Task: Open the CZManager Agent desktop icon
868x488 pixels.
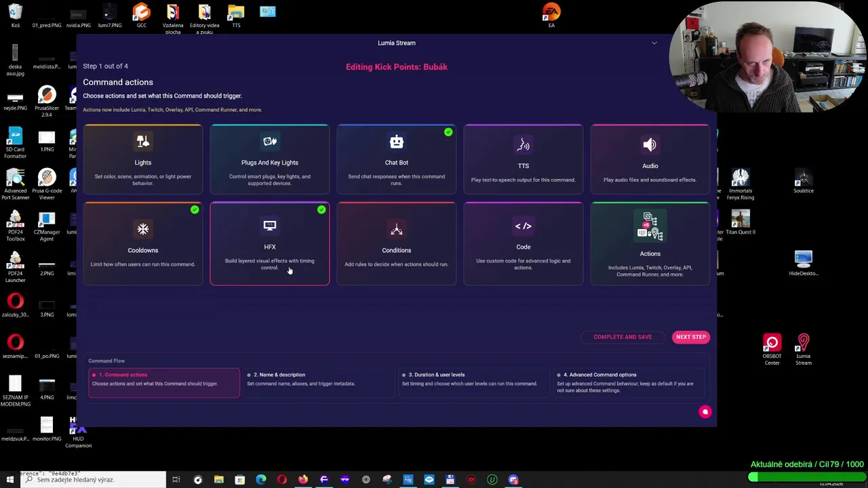Action: click(x=47, y=226)
